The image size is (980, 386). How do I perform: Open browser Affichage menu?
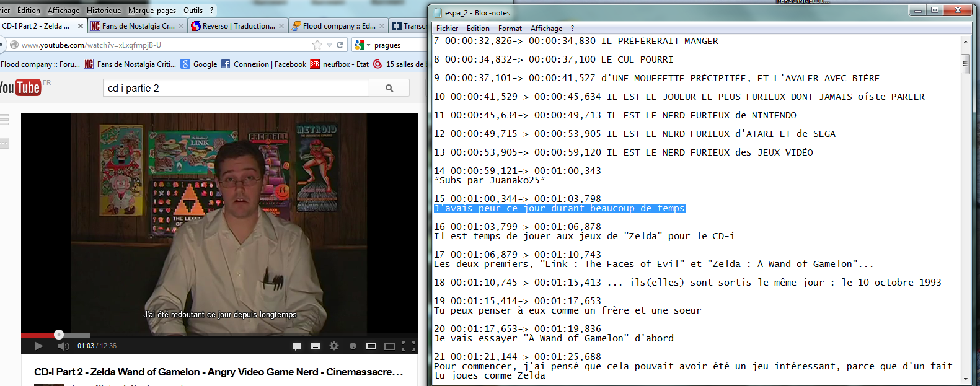coord(63,11)
